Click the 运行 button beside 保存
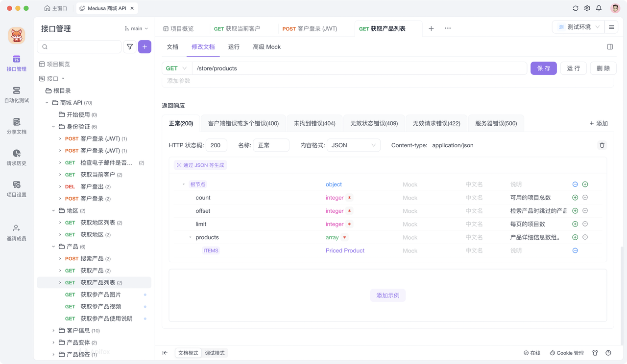Screen dimensions: 627x364 (574, 68)
